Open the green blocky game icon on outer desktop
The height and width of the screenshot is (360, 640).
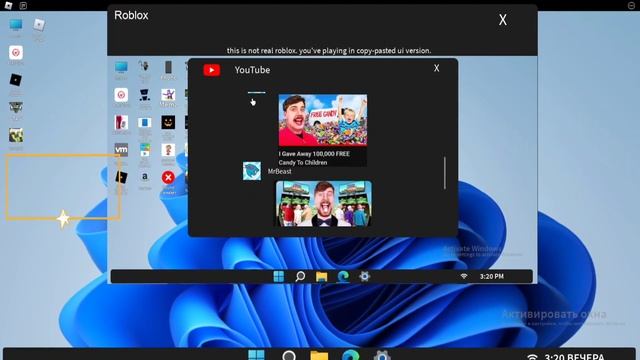point(16,136)
